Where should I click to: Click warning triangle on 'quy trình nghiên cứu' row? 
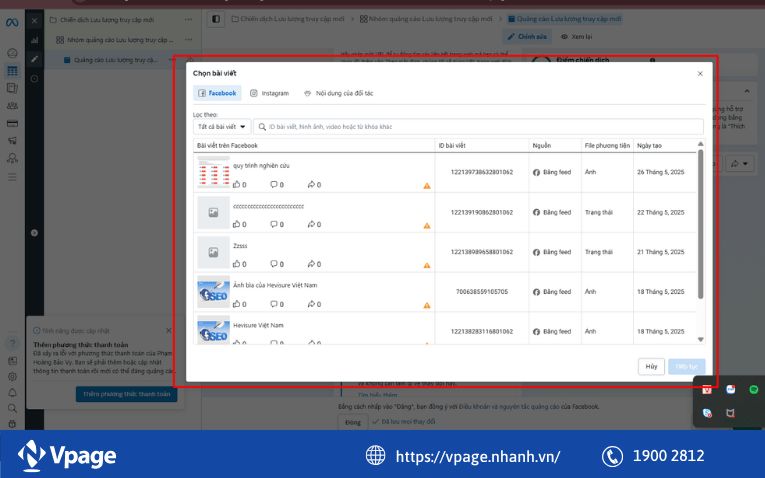click(427, 186)
